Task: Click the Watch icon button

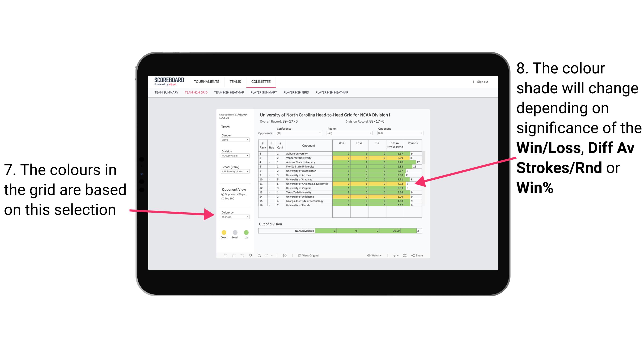Action: tap(368, 255)
